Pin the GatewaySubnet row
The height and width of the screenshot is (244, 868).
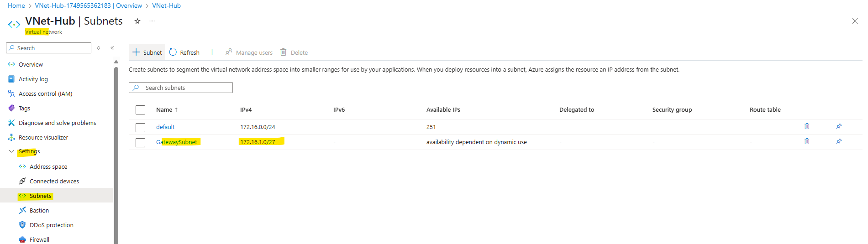839,141
